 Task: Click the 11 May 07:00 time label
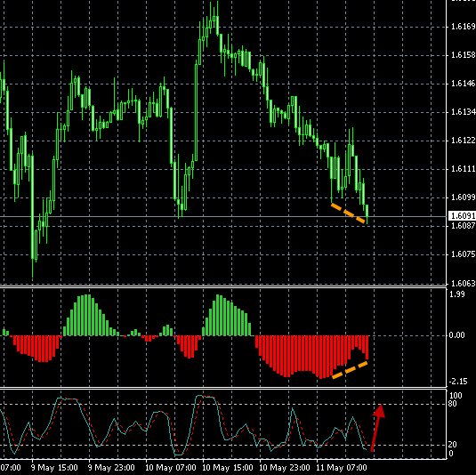click(x=342, y=468)
